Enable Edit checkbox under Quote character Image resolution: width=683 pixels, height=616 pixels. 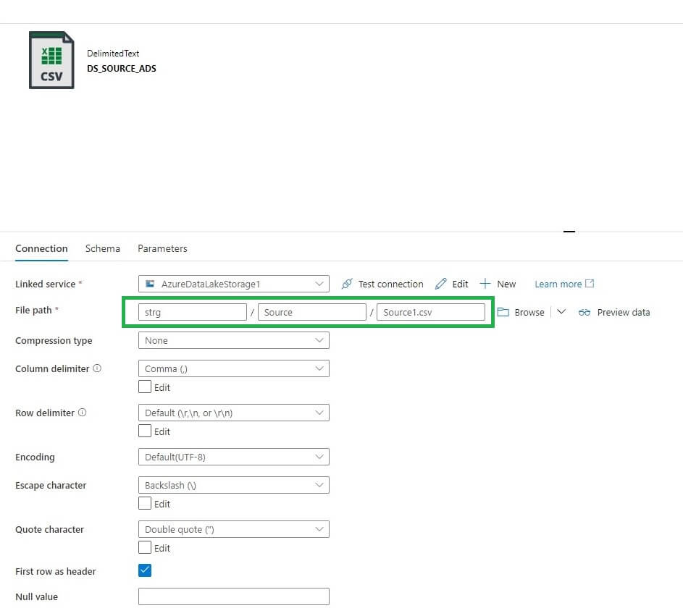pyautogui.click(x=145, y=547)
